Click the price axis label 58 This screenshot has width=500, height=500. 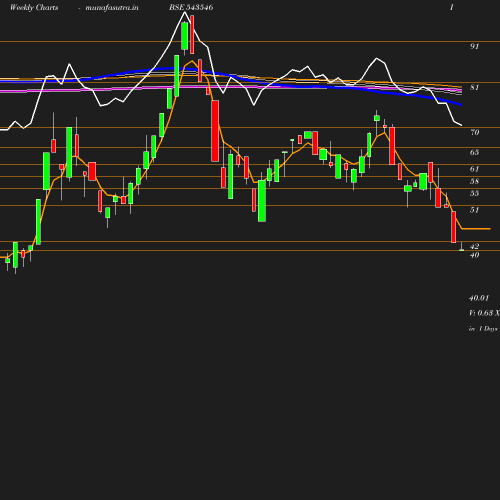[x=474, y=181]
